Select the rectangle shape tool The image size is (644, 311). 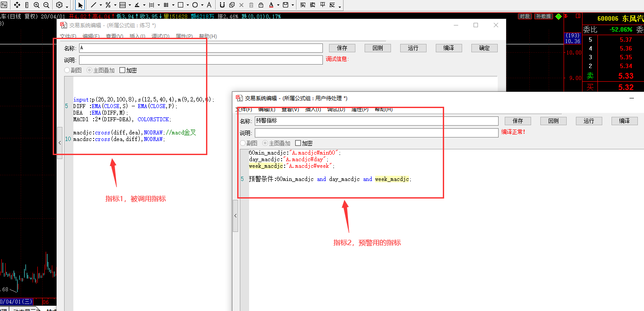click(x=181, y=5)
